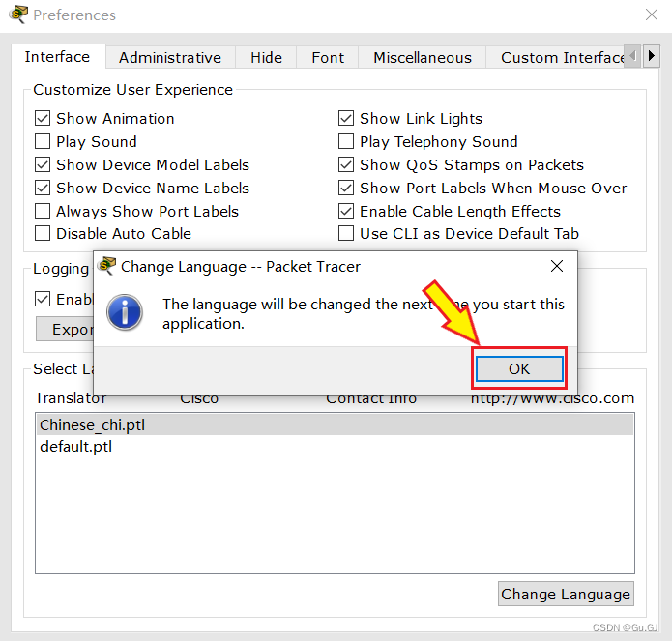The height and width of the screenshot is (641, 672).
Task: Open the Miscellaneous tab
Action: pyautogui.click(x=423, y=57)
